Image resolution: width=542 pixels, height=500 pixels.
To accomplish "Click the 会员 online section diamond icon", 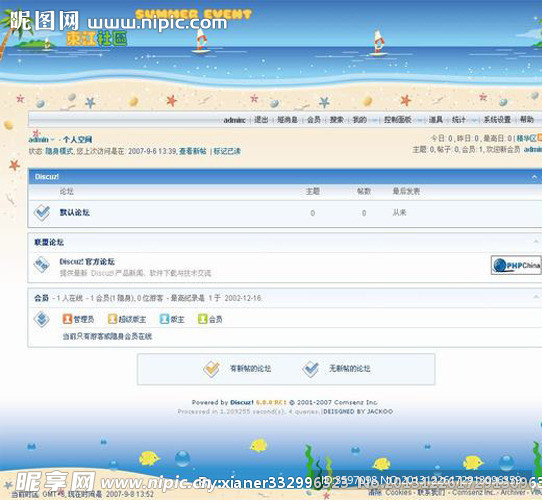I will [x=41, y=319].
